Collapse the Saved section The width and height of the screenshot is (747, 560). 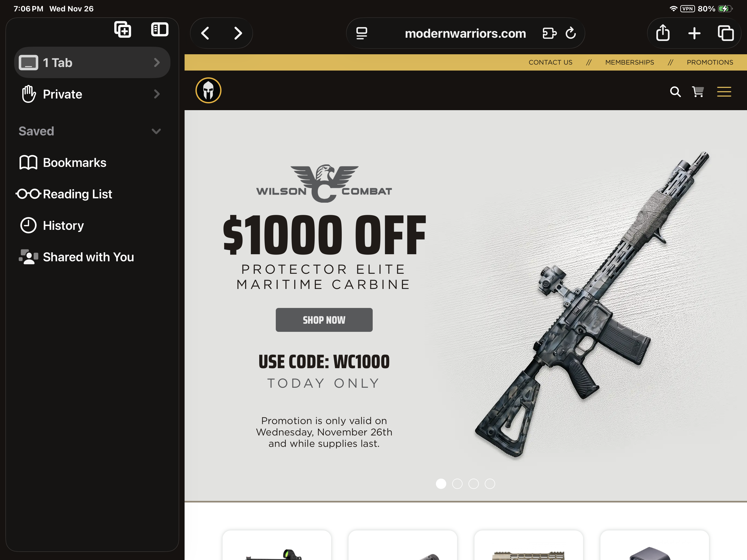(156, 131)
